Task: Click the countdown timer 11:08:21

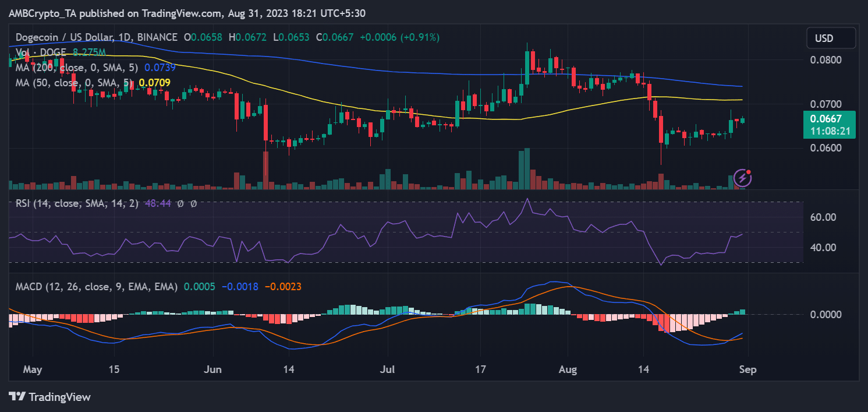Action: point(830,132)
